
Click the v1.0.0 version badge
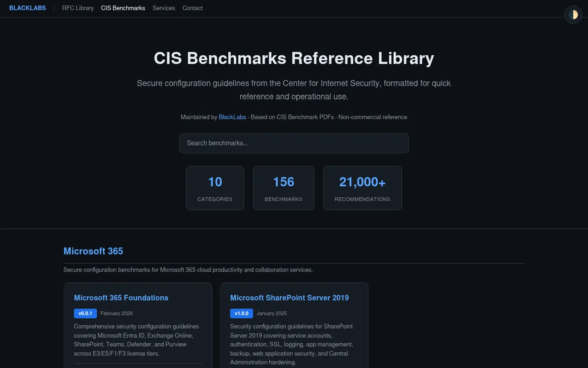242,313
